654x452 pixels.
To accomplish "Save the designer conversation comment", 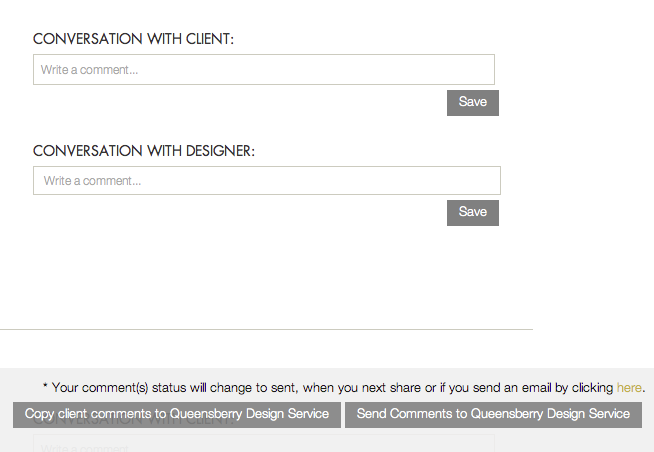I will tap(473, 213).
